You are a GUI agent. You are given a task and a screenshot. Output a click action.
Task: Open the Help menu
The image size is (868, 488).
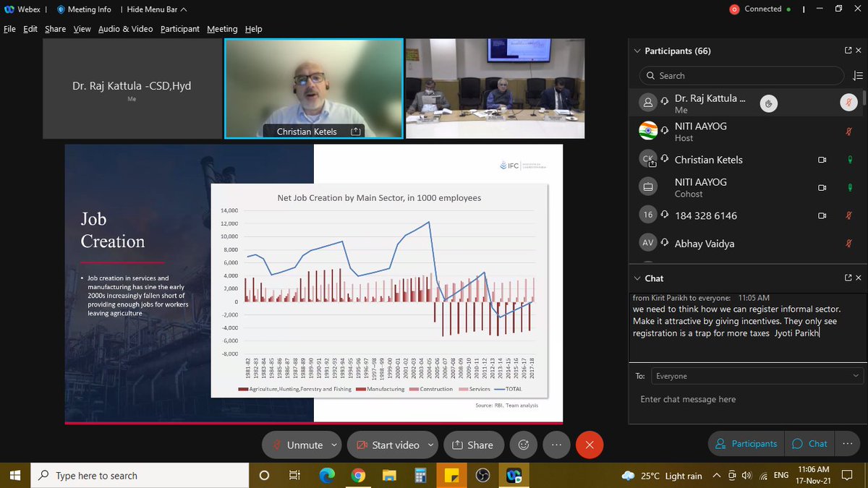pyautogui.click(x=253, y=29)
